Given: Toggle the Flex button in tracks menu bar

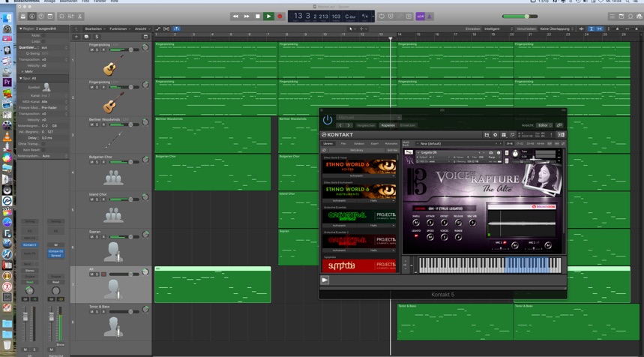Looking at the screenshot, I should [166, 28].
